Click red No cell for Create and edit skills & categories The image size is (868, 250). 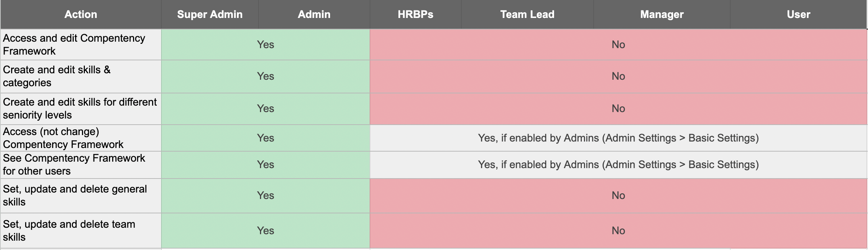(x=618, y=77)
